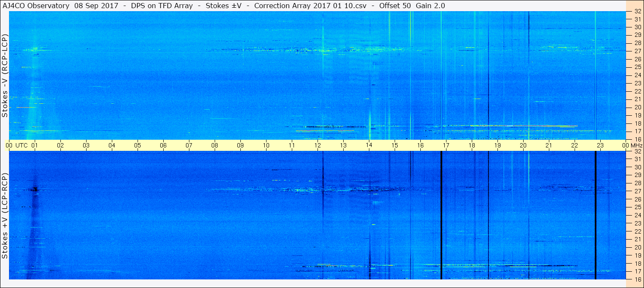Click the 17 MHz tick of lower plot
Screen dimensions: 644x288
[x=637, y=271]
